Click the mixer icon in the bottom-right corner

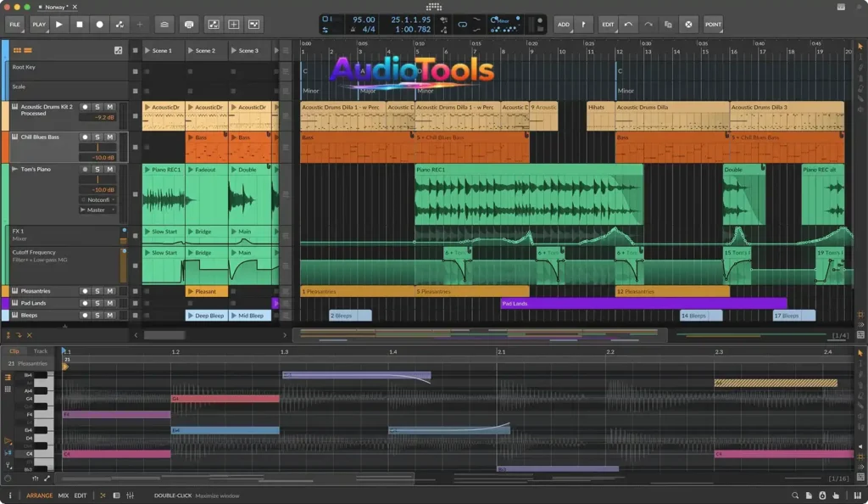point(859,496)
